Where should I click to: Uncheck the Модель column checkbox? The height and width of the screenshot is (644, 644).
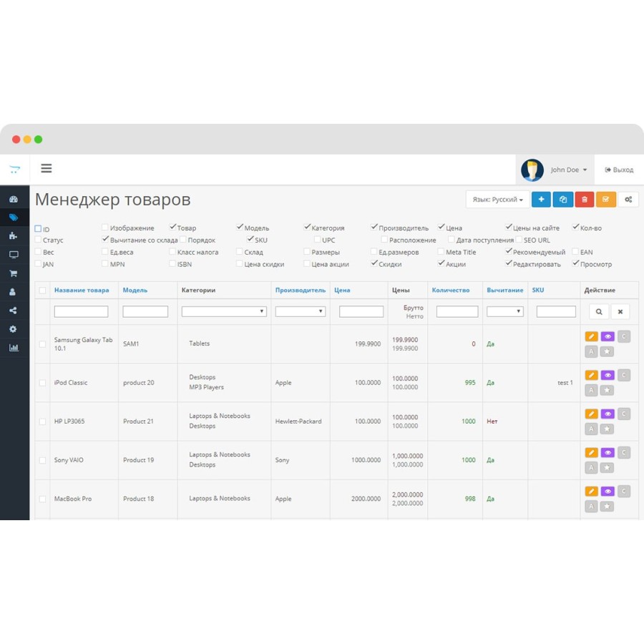(240, 227)
